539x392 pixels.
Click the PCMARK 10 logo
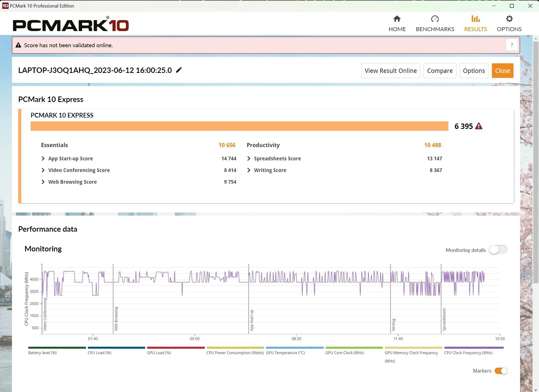pos(71,24)
